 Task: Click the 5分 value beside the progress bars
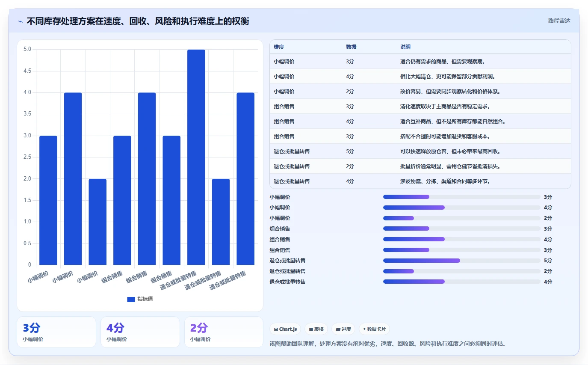[548, 261]
